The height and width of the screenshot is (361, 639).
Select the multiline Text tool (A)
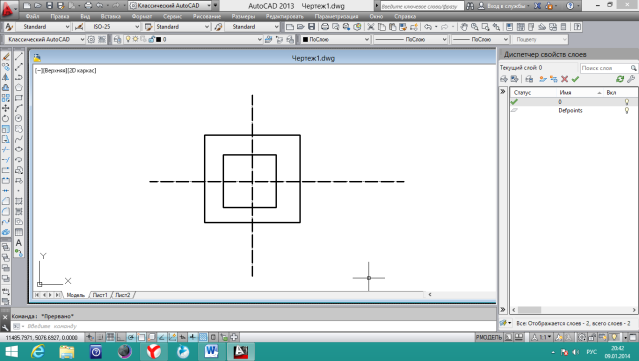coord(19,242)
